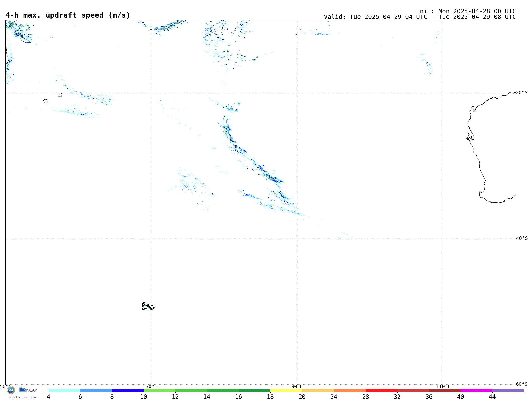Click the Western Australia coastline outline
Viewport: 532px width, 400px height.
[491, 148]
